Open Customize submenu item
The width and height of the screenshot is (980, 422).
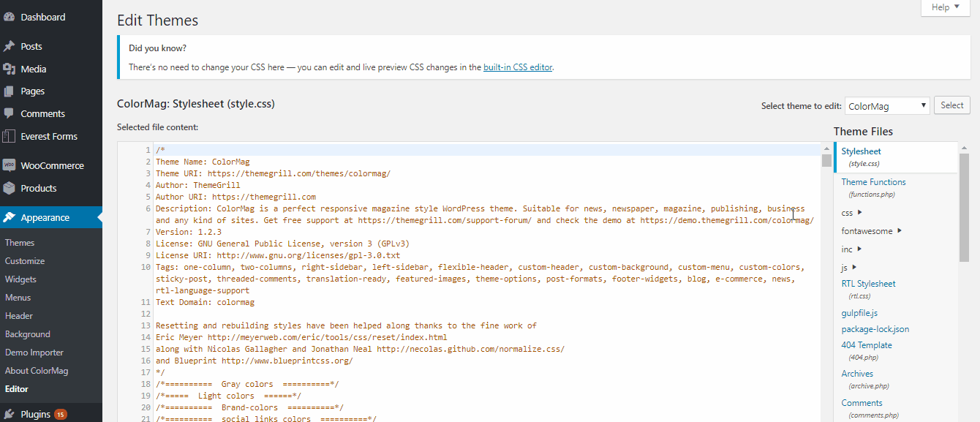pyautogui.click(x=25, y=261)
